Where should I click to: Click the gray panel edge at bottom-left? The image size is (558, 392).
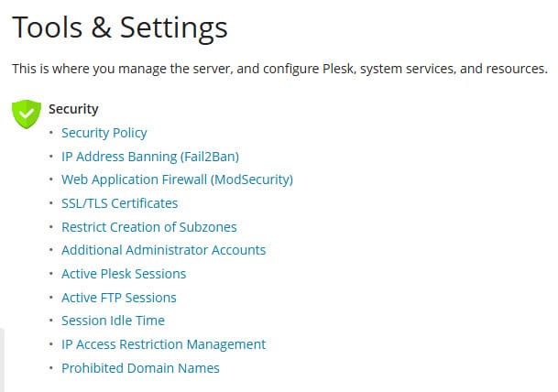click(2, 360)
